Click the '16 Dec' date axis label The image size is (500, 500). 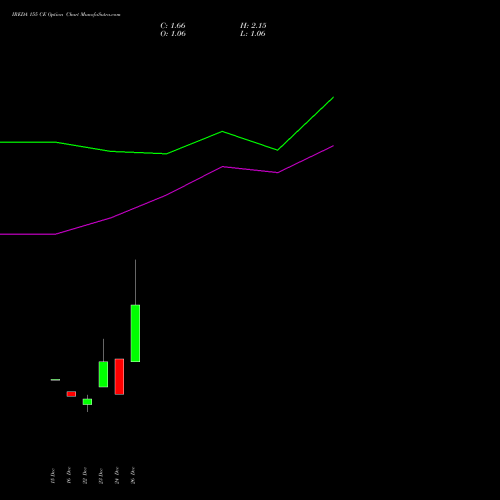tap(69, 476)
